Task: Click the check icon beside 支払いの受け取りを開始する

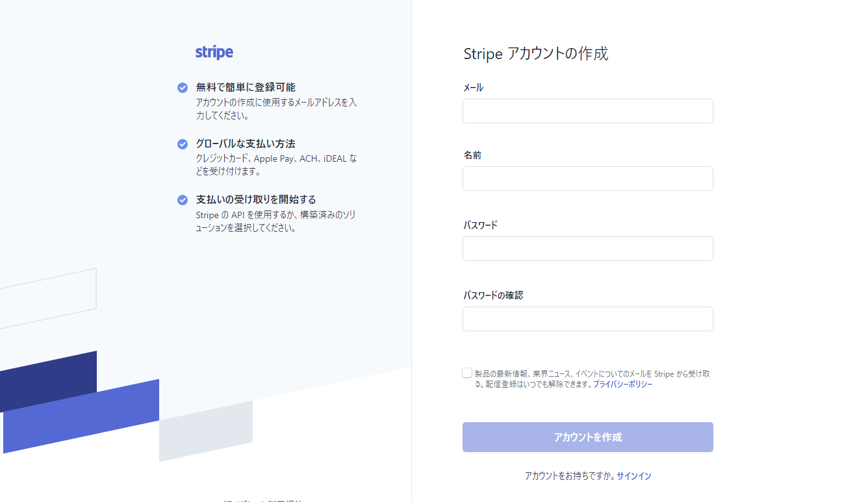Action: coord(183,199)
